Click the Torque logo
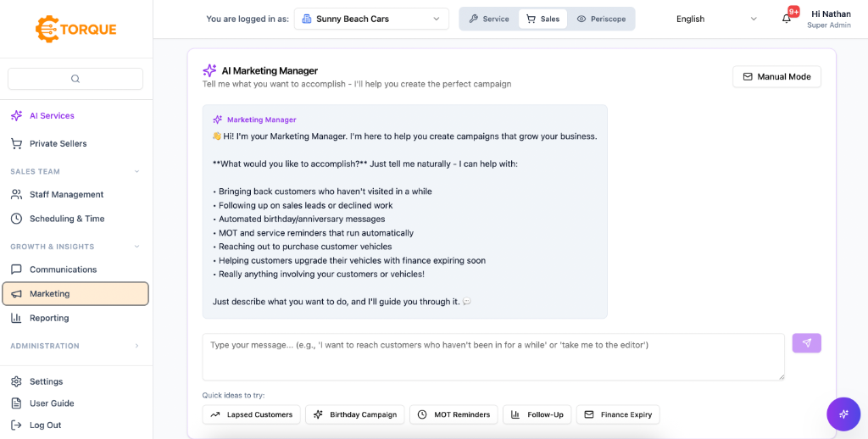This screenshot has width=868, height=439. click(75, 29)
